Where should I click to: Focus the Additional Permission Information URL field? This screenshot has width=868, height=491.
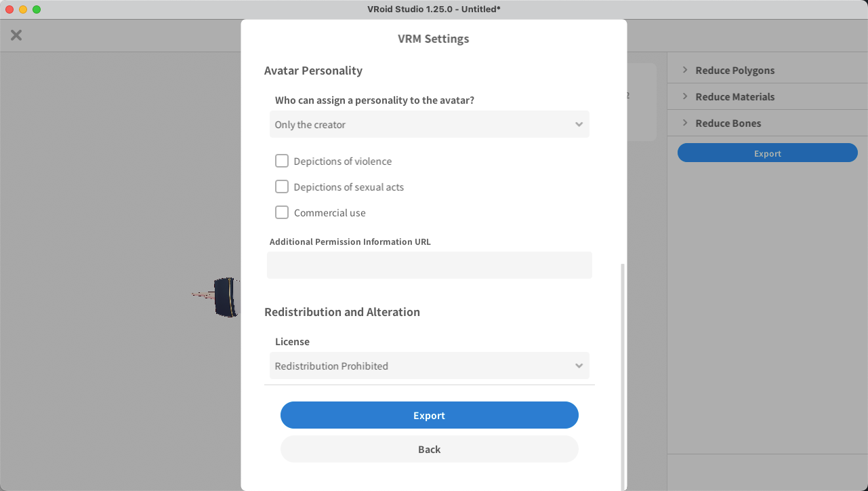point(429,265)
